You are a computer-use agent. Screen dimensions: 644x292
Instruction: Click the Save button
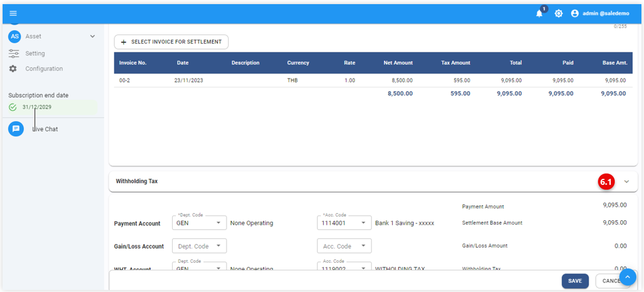(x=574, y=281)
